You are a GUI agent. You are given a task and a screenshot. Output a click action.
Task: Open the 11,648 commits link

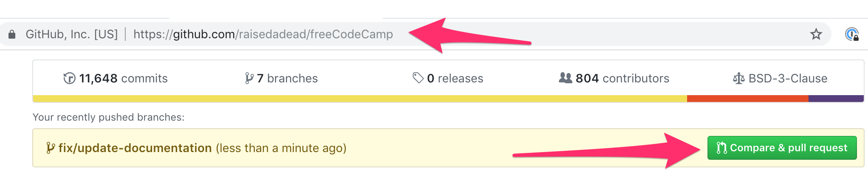point(124,79)
